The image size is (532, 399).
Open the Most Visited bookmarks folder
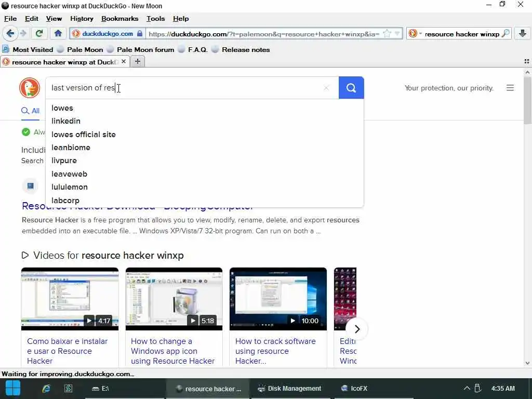(x=28, y=49)
